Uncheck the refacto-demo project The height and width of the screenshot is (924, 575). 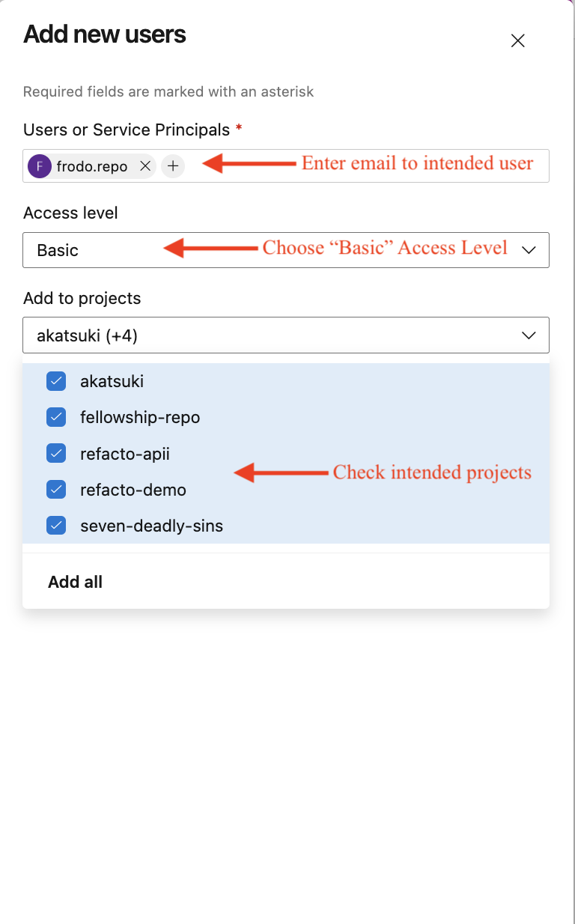[55, 489]
